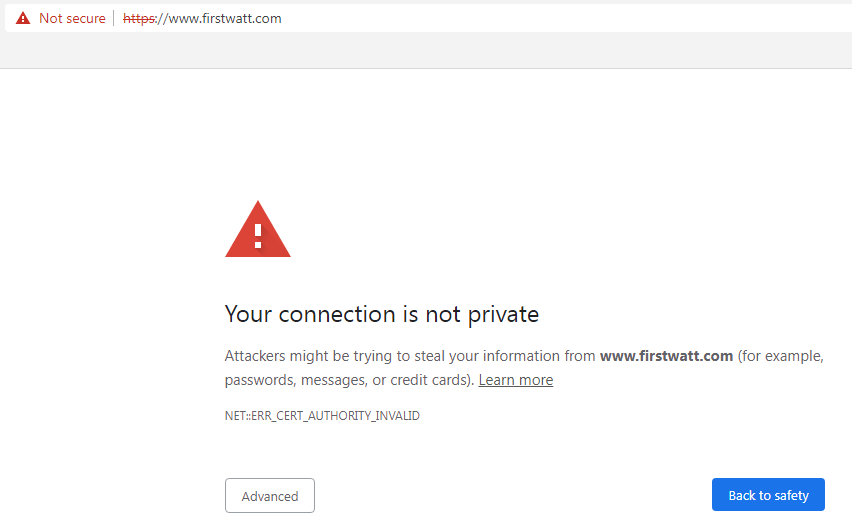Click blank space between Advanced and Back to safety
This screenshot has width=852, height=525.
513,496
